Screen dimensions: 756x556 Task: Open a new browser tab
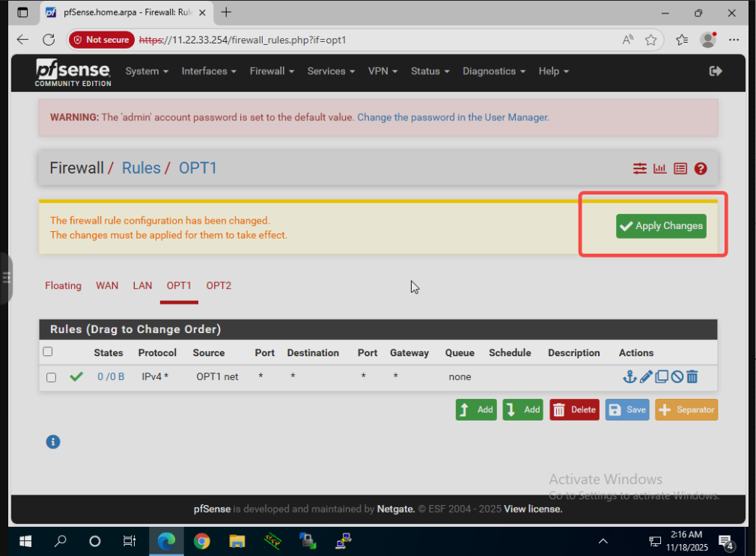[225, 13]
